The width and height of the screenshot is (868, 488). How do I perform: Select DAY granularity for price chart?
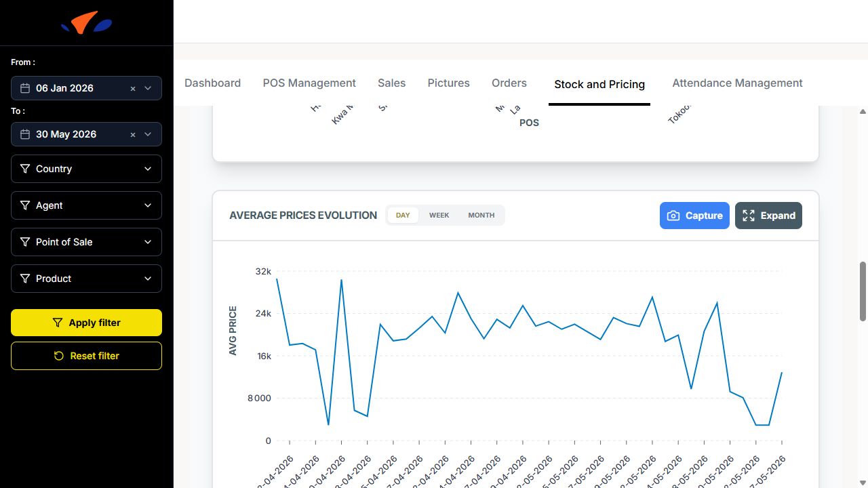pyautogui.click(x=403, y=216)
